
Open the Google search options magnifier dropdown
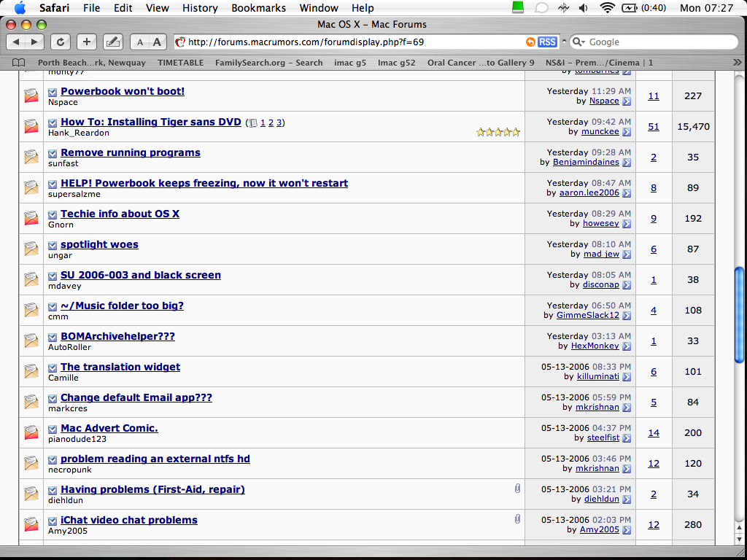pyautogui.click(x=578, y=42)
